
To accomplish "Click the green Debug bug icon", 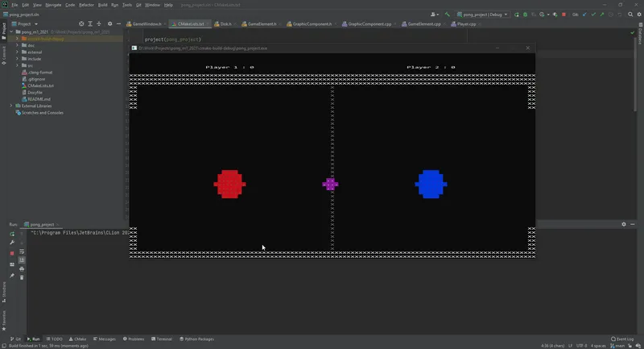I will (525, 15).
